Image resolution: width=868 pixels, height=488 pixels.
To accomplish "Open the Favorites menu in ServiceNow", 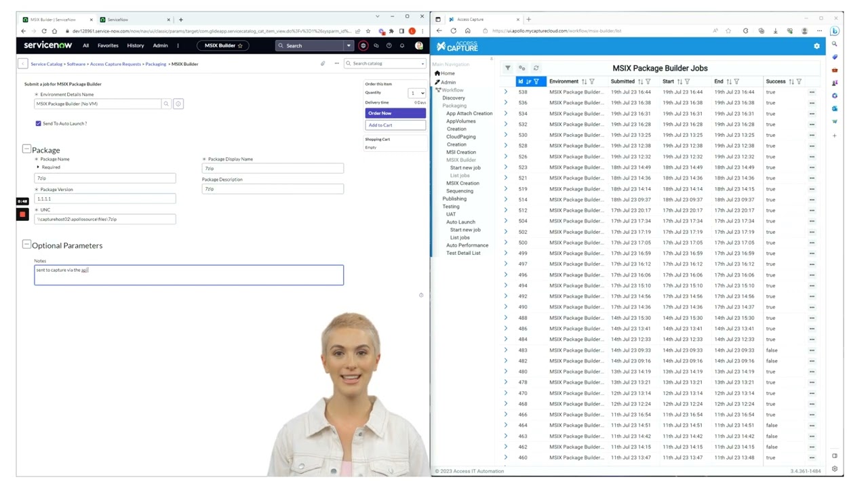I will pos(108,45).
